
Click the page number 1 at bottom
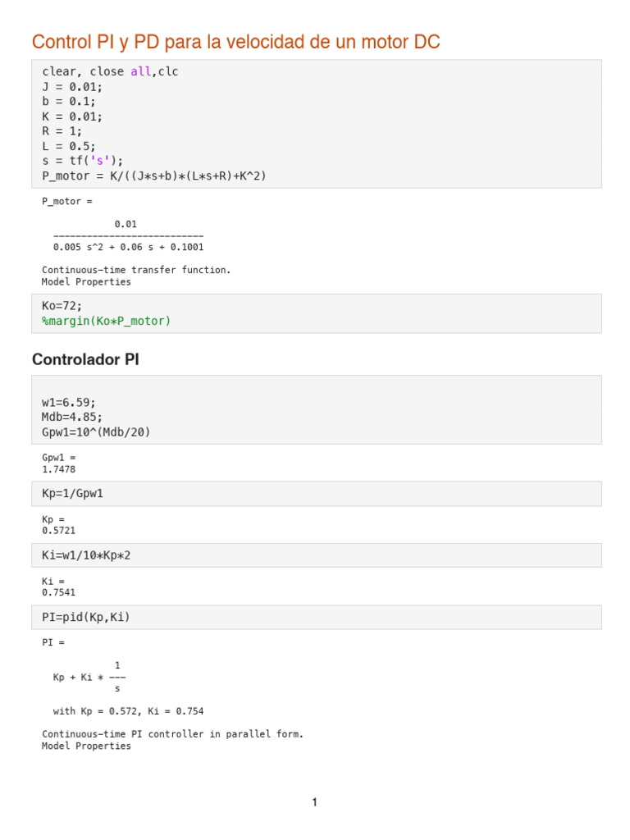[314, 802]
